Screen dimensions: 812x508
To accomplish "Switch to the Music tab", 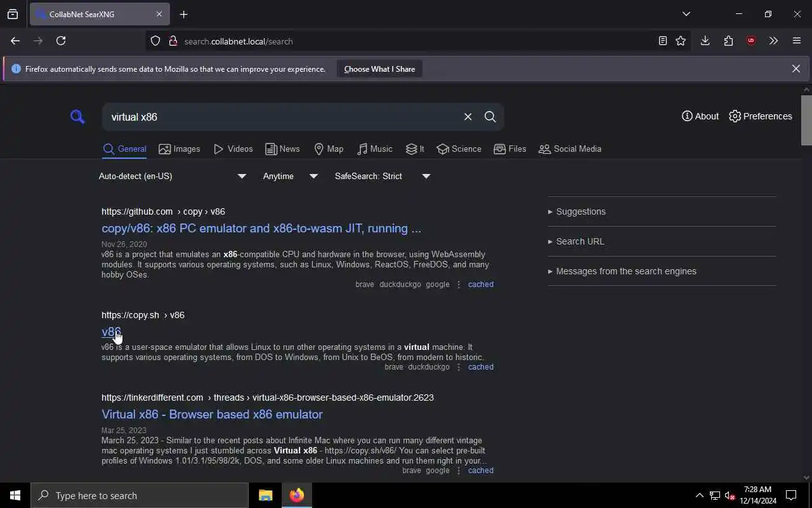I will pos(375,149).
